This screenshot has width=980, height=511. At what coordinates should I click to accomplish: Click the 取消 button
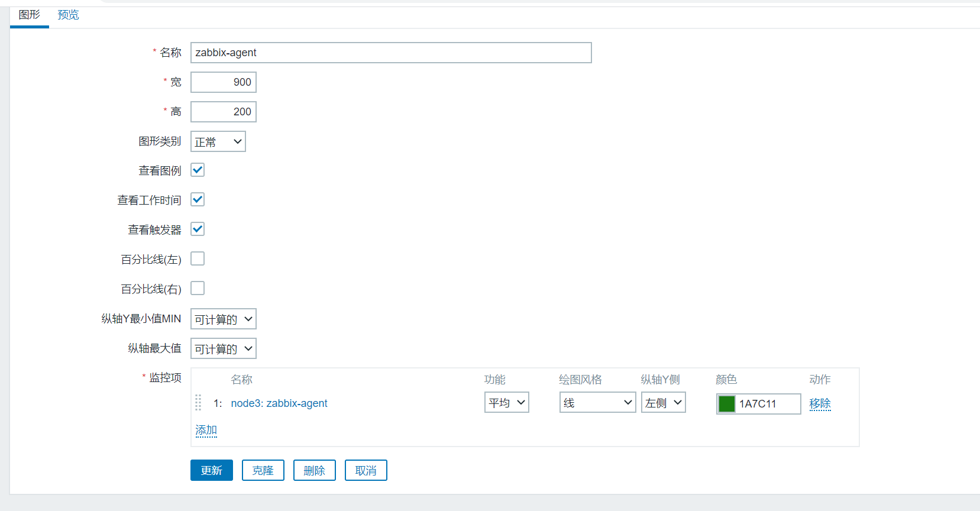[366, 470]
